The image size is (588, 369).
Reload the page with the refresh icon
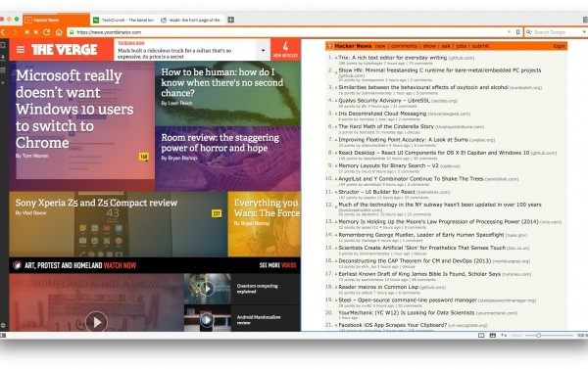[x=46, y=32]
